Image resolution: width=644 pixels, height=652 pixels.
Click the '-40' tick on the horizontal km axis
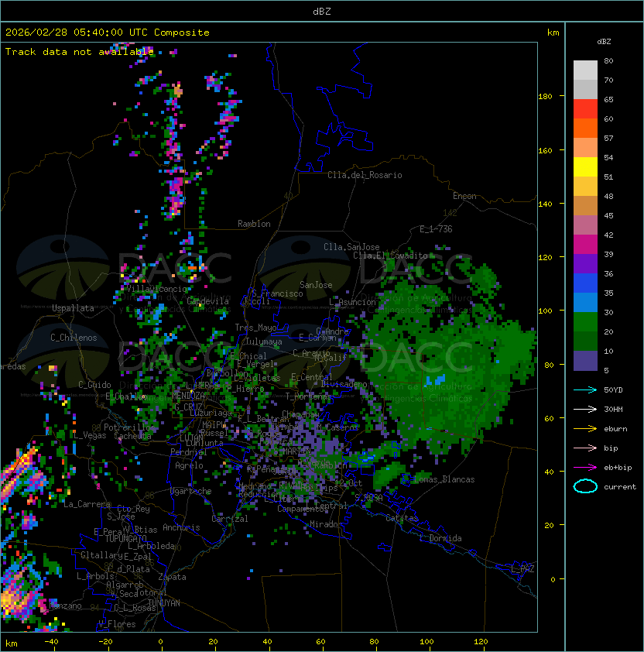51,642
